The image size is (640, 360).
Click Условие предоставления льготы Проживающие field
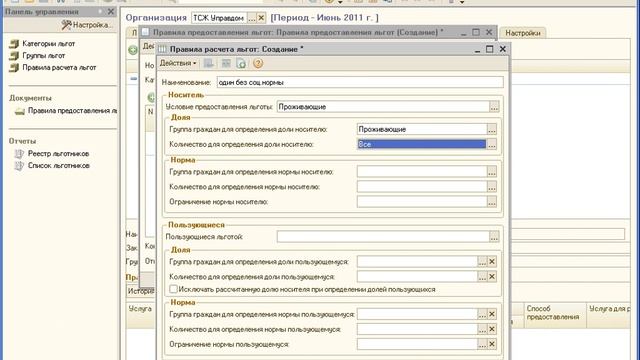pyautogui.click(x=383, y=107)
